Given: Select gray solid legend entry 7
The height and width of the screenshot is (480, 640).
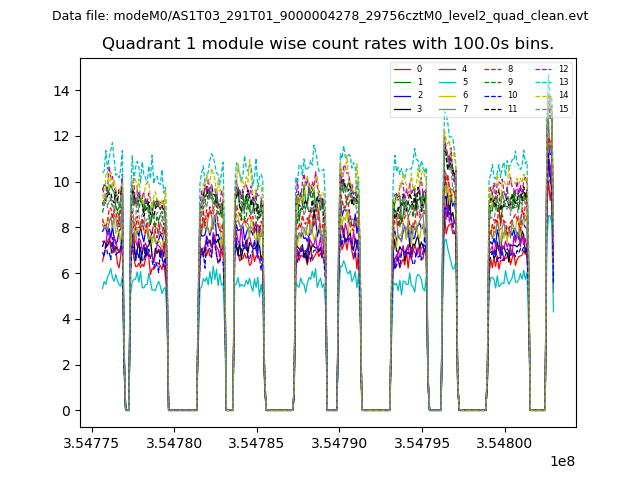Looking at the screenshot, I should coord(453,108).
